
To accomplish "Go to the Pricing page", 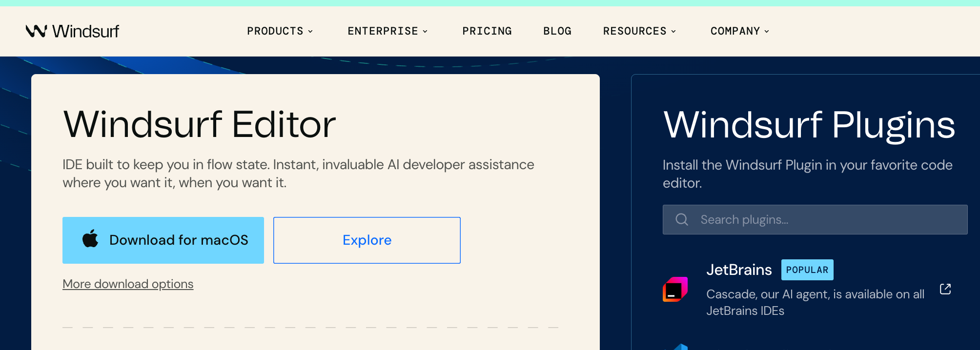I will (x=487, y=31).
